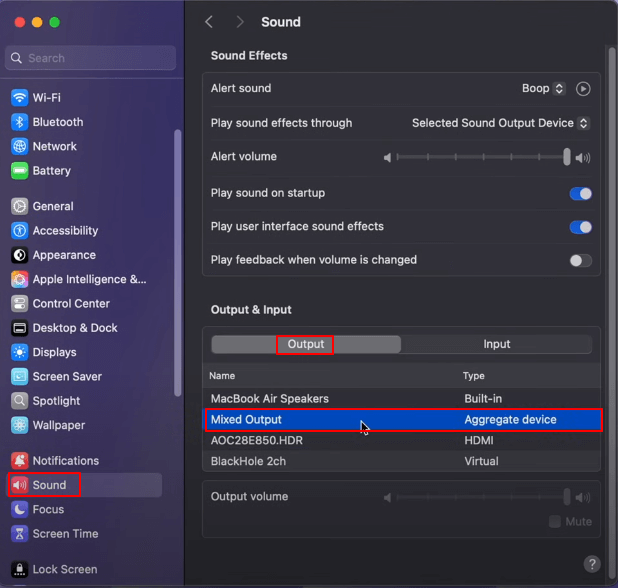Viewport: 618px width, 588px height.
Task: Go back with the left chevron
Action: (209, 22)
